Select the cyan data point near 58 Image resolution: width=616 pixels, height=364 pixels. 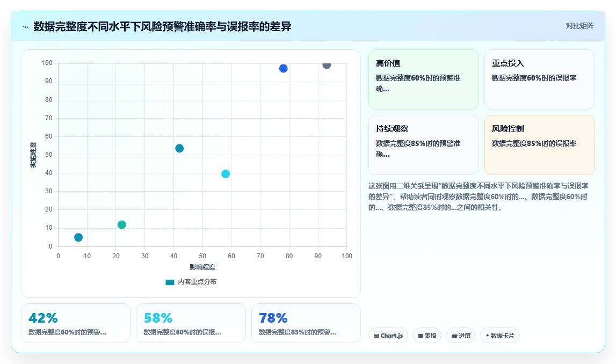click(226, 173)
